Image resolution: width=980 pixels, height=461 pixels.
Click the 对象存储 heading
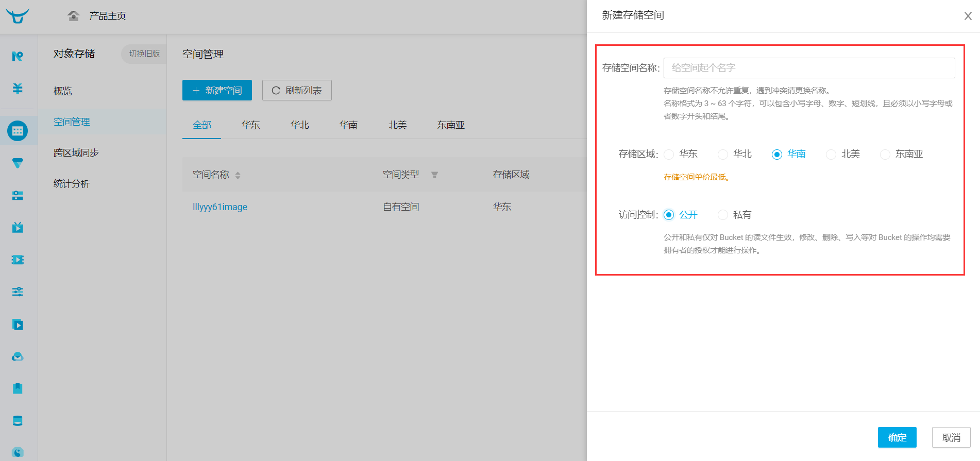click(74, 54)
